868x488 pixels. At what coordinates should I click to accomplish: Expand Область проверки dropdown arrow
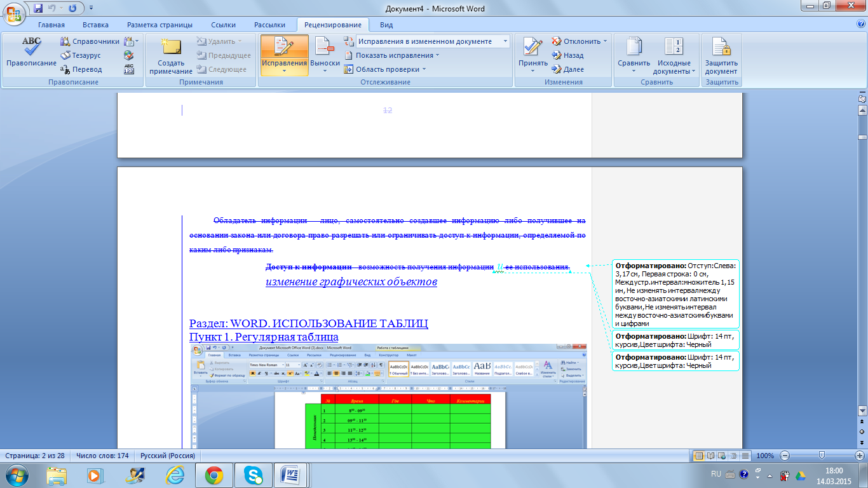point(424,69)
